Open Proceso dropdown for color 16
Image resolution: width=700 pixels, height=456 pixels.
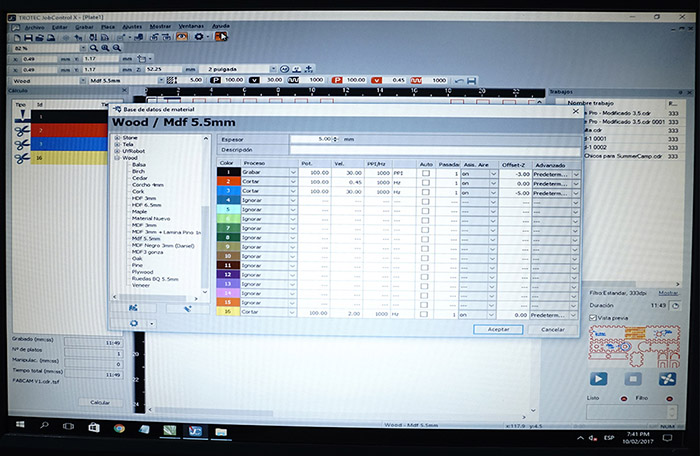point(292,313)
